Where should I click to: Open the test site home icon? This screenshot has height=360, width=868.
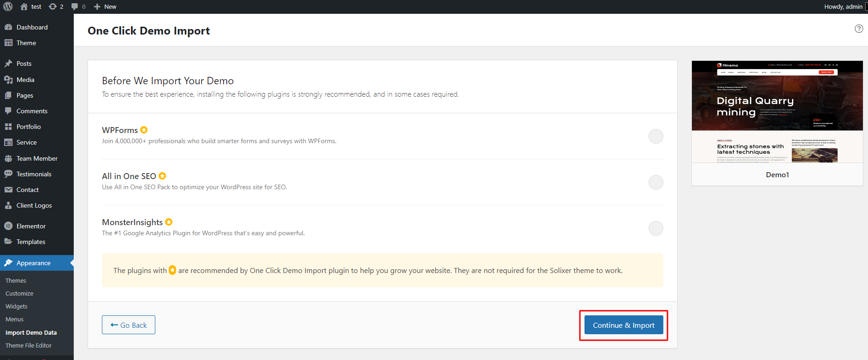24,6
